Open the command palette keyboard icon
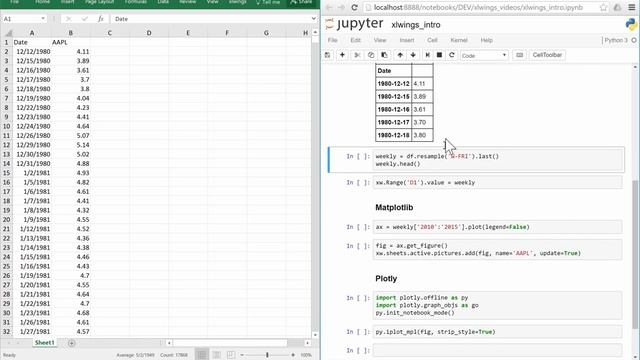Screen dimensions: 640x360 click(x=519, y=55)
